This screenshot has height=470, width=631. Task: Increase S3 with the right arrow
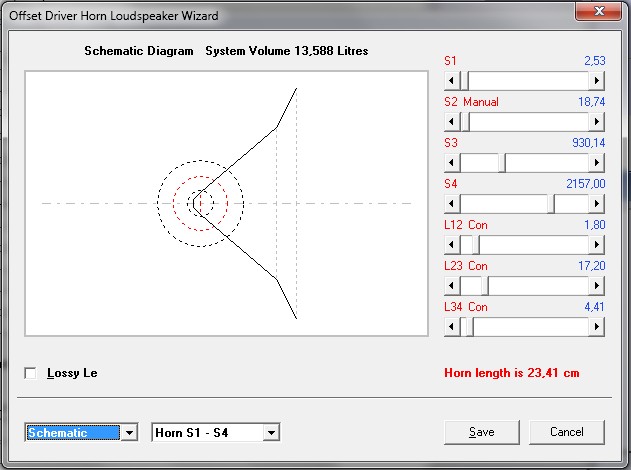click(x=596, y=163)
